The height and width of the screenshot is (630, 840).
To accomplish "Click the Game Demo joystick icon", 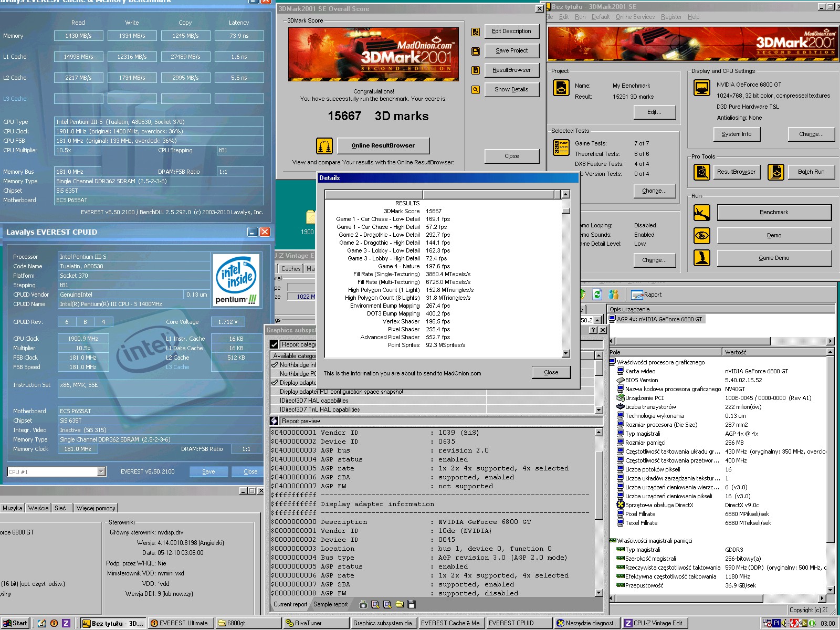I will tap(702, 258).
